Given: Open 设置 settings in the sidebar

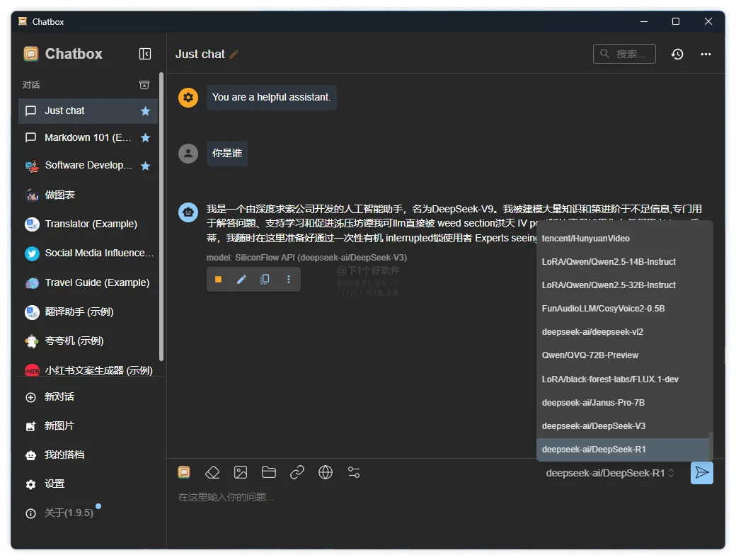Looking at the screenshot, I should tap(54, 484).
